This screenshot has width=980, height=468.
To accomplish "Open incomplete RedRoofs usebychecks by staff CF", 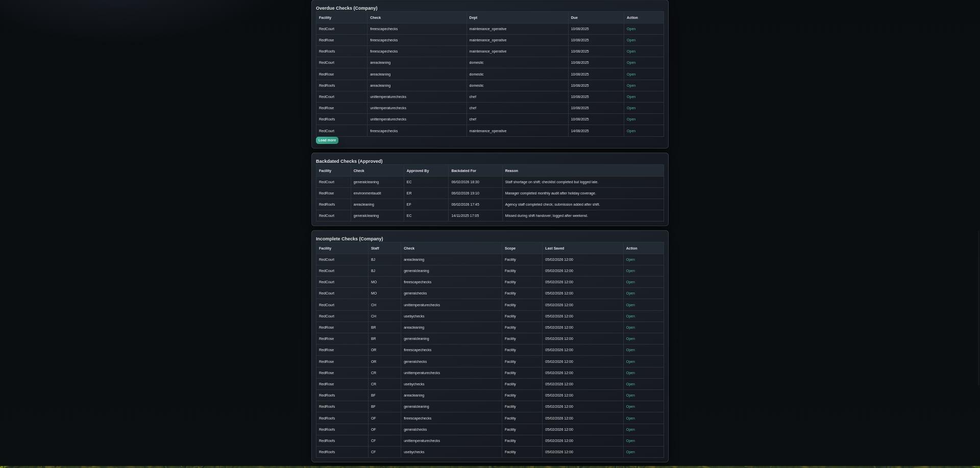I will (630, 452).
